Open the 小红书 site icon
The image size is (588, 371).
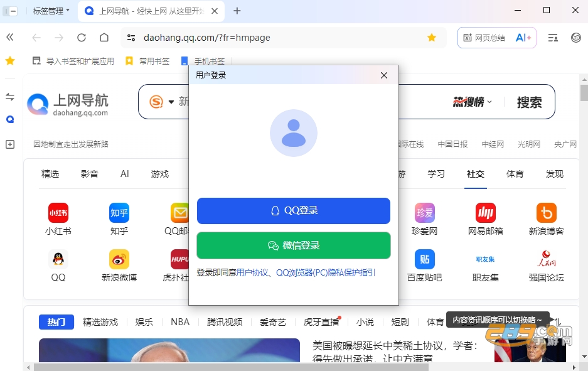(x=58, y=213)
